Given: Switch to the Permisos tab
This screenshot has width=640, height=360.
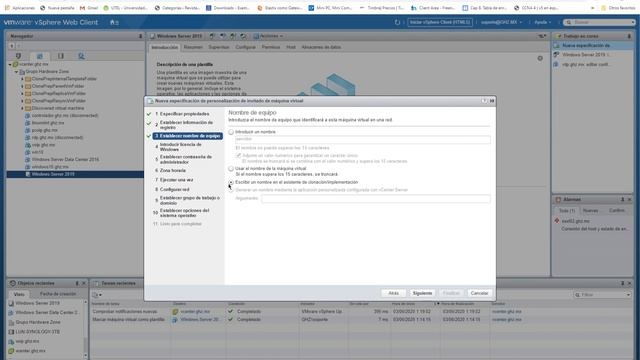Looking at the screenshot, I should point(271,47).
